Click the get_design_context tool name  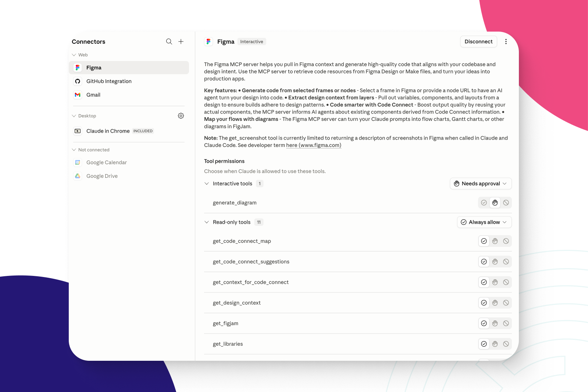[x=237, y=303]
